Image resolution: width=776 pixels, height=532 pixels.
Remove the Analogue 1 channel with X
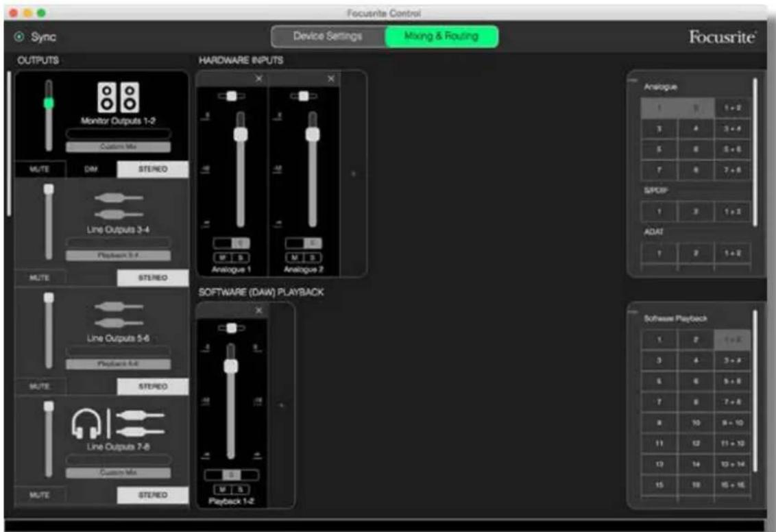click(259, 79)
